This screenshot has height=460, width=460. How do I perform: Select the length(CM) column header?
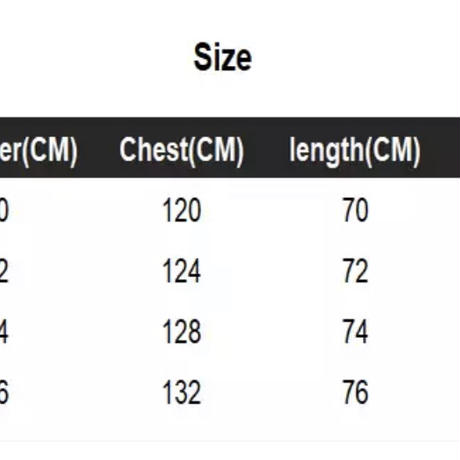[355, 150]
